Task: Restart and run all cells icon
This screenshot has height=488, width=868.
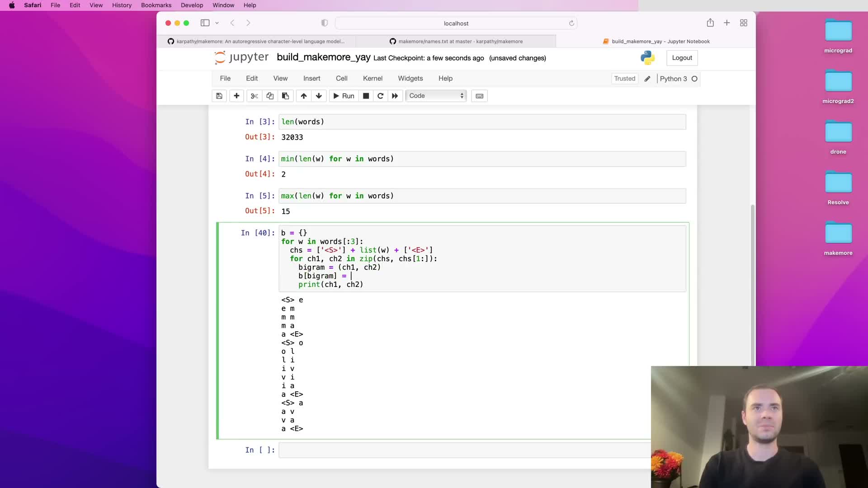Action: (395, 96)
